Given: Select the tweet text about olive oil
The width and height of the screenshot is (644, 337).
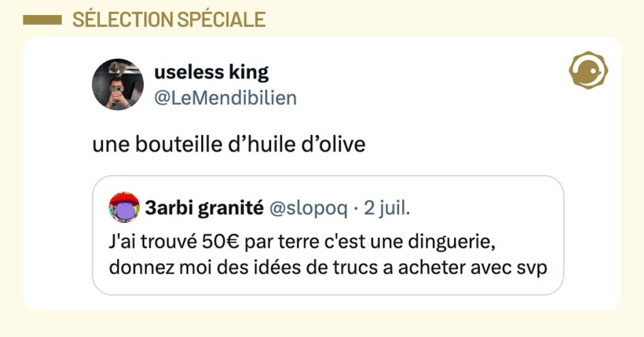Looking at the screenshot, I should coord(229,144).
